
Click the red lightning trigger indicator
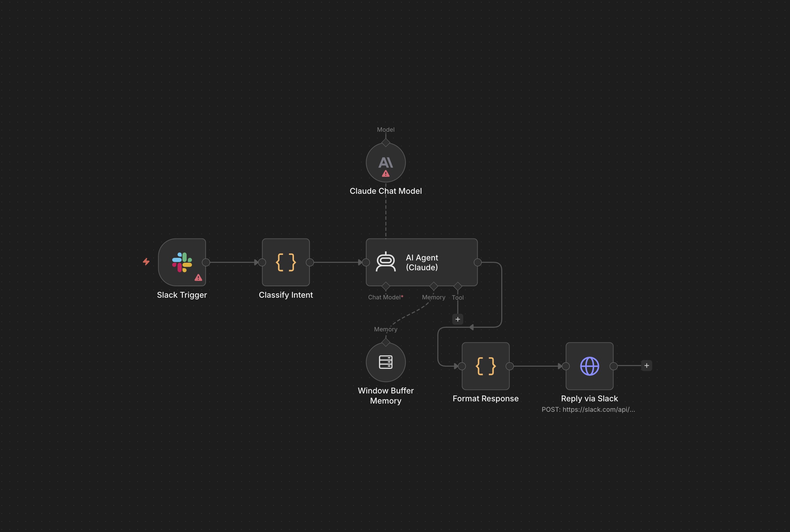146,262
